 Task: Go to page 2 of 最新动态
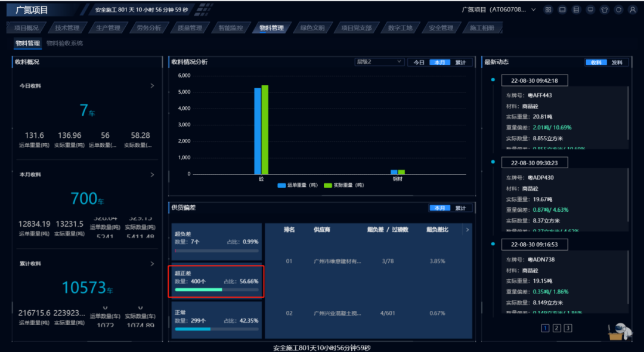tap(556, 328)
